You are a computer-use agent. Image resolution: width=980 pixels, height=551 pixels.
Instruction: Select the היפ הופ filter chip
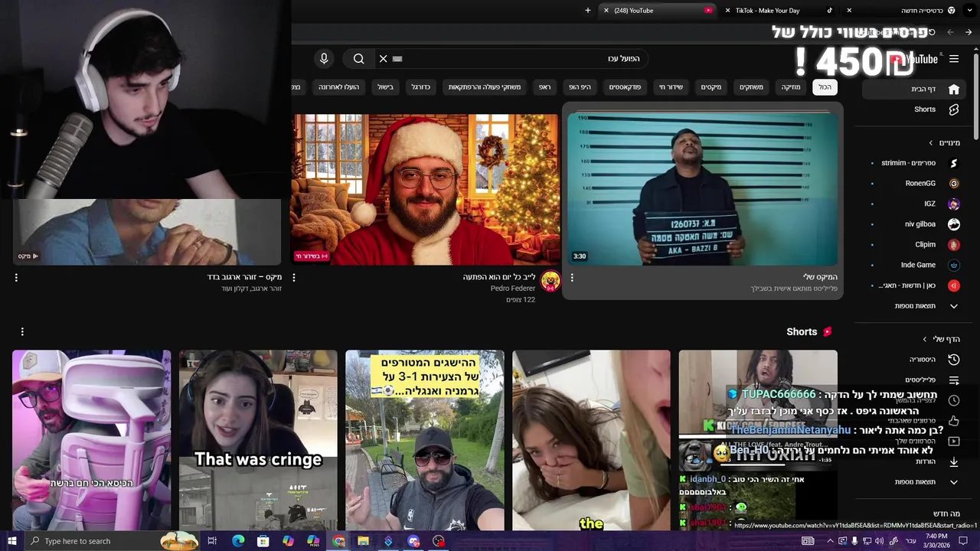coord(580,87)
